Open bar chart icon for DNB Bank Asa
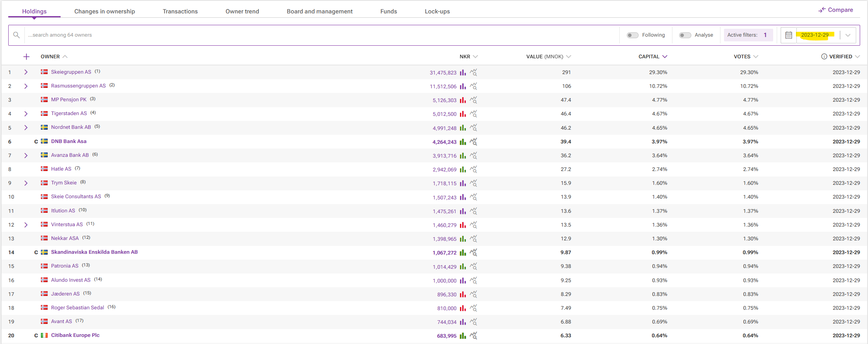 pos(463,142)
